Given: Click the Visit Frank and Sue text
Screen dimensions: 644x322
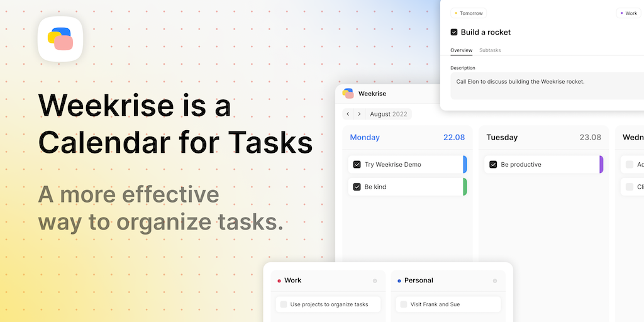Looking at the screenshot, I should 435,304.
